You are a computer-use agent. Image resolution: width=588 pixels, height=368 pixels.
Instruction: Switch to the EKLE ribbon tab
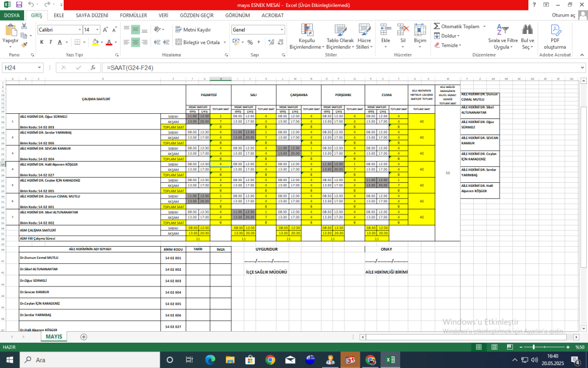(x=59, y=16)
